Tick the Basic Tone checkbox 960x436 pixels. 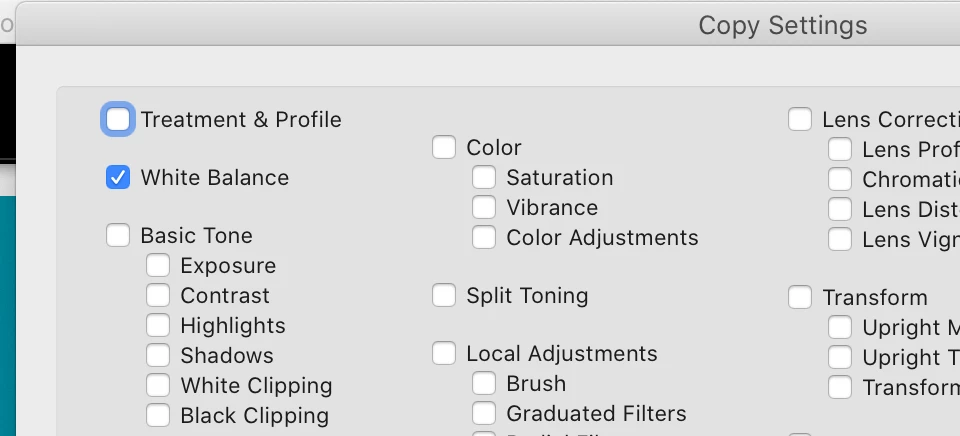point(118,236)
